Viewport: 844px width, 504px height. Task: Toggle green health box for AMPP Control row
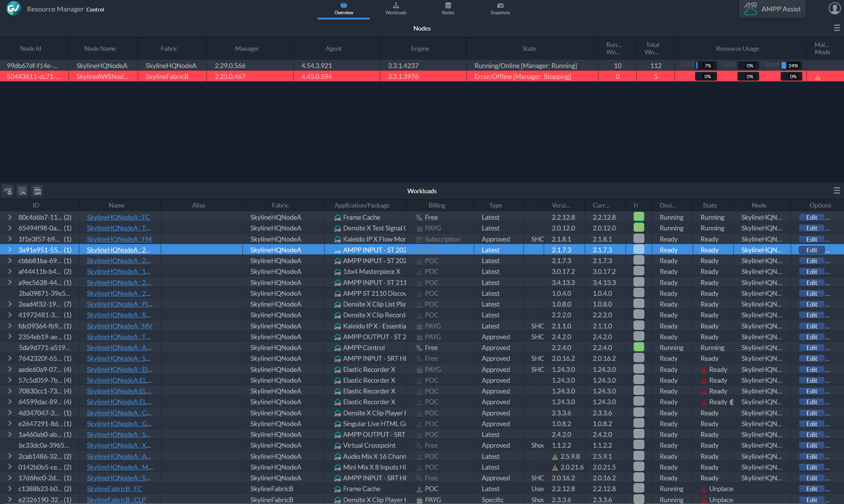[638, 347]
